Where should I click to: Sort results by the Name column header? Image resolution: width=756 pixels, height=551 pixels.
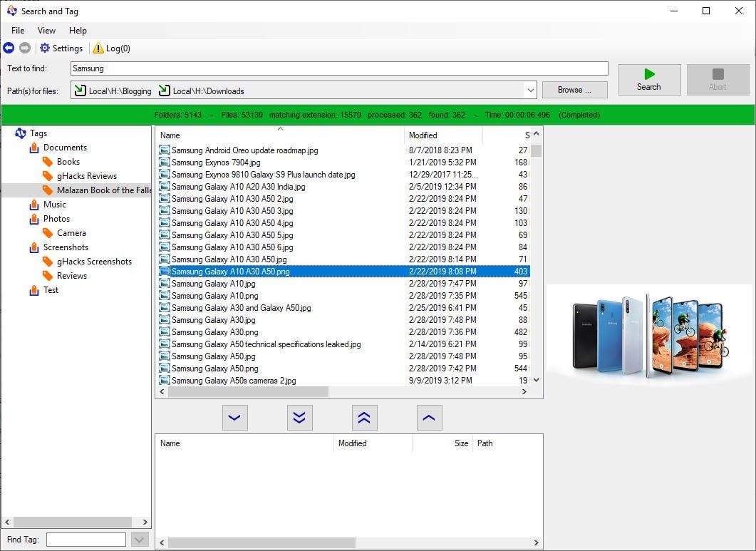point(279,135)
